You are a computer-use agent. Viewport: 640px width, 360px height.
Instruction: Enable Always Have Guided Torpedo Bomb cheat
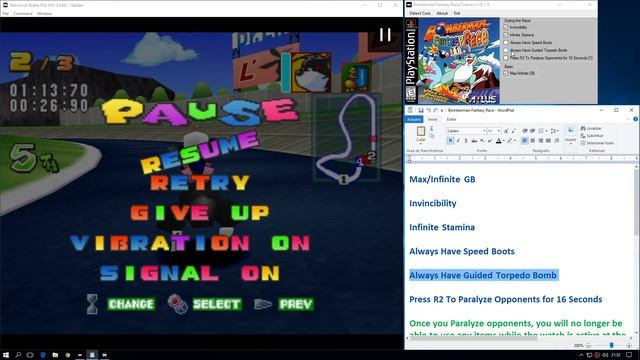[x=506, y=50]
